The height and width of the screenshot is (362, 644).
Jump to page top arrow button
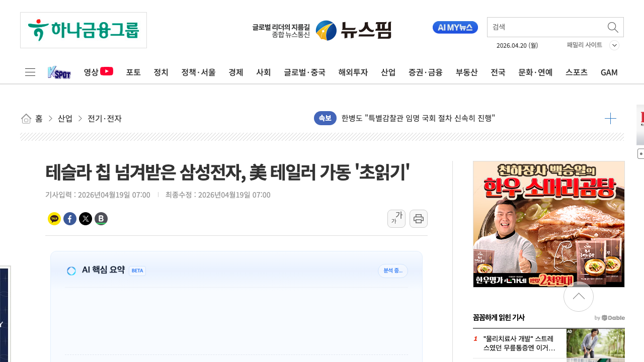point(579,297)
